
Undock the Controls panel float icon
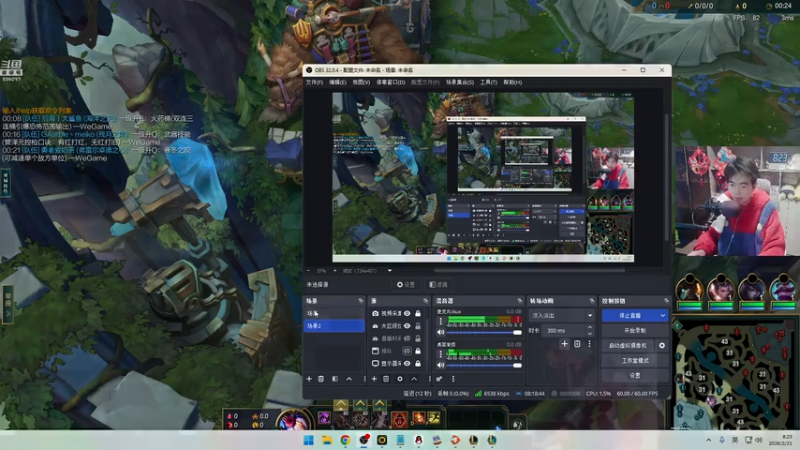666,301
